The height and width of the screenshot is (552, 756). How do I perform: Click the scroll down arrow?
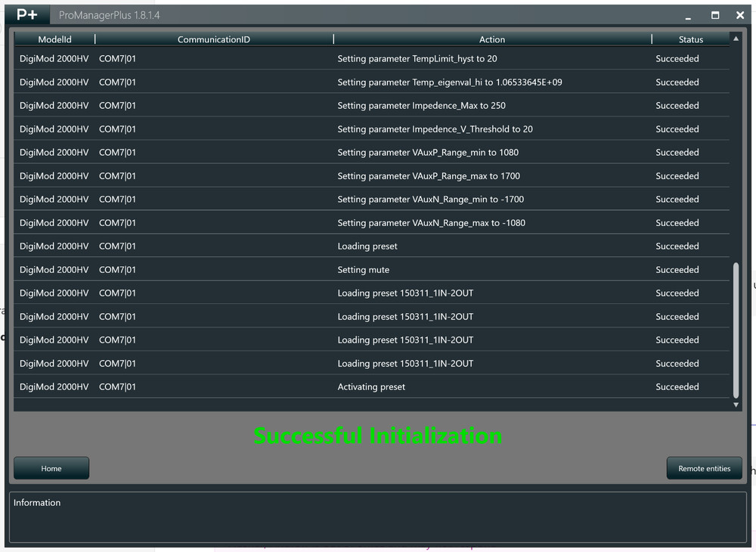[x=736, y=405]
